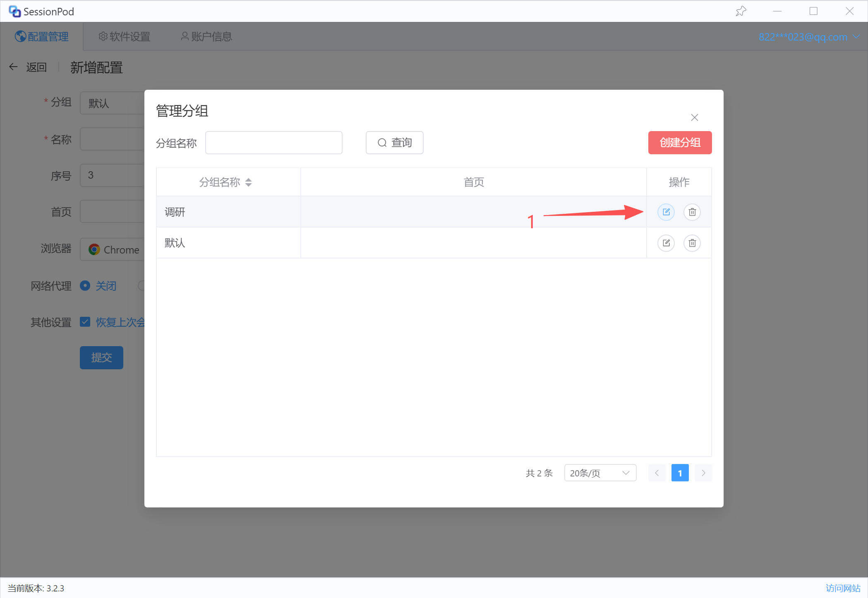
Task: Click delete icon for 调研 group
Action: (x=692, y=212)
